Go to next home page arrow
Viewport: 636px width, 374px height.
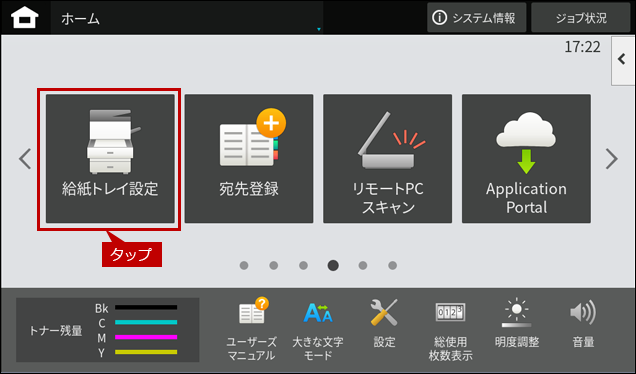[612, 159]
